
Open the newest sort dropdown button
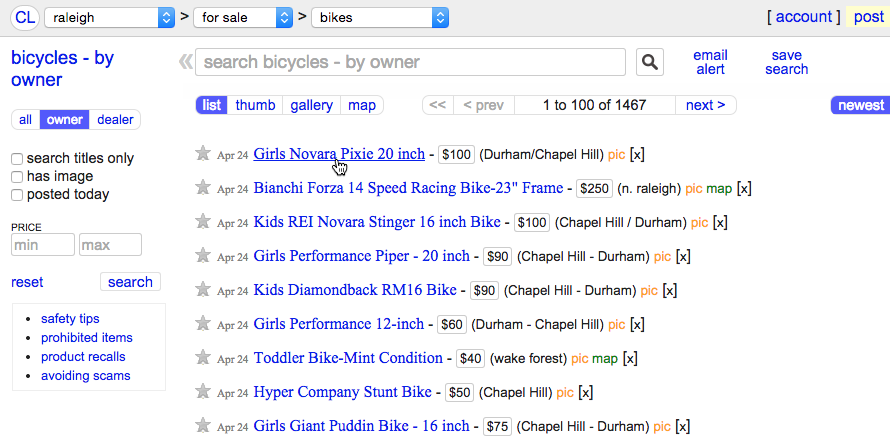860,105
